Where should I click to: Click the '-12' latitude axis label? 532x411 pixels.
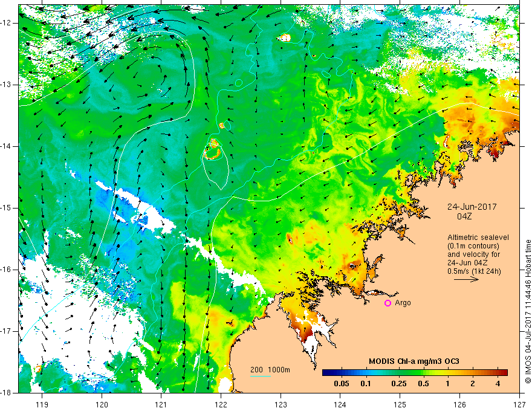click(7, 23)
